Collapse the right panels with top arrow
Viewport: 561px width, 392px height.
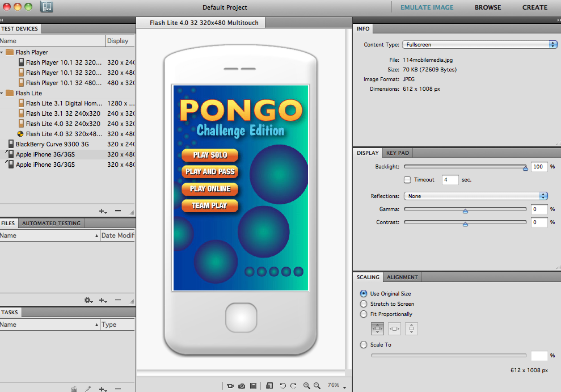(x=559, y=20)
